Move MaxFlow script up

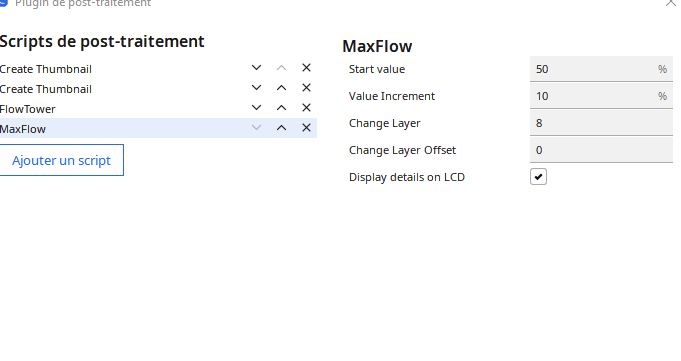pyautogui.click(x=281, y=128)
